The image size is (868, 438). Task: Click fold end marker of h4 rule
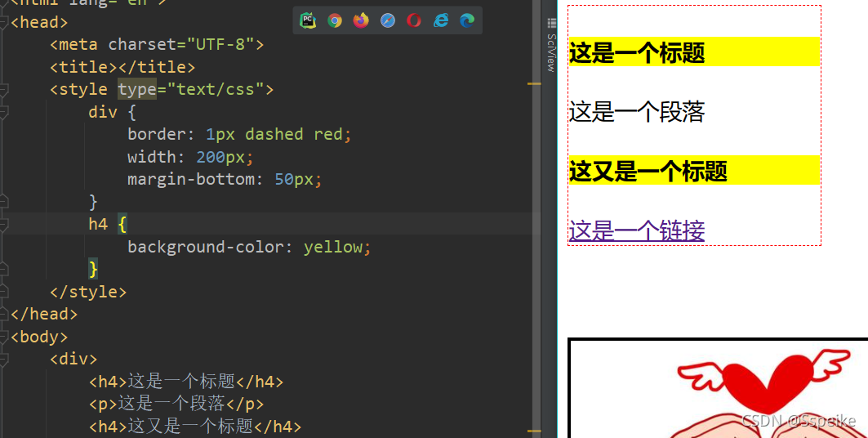click(3, 269)
